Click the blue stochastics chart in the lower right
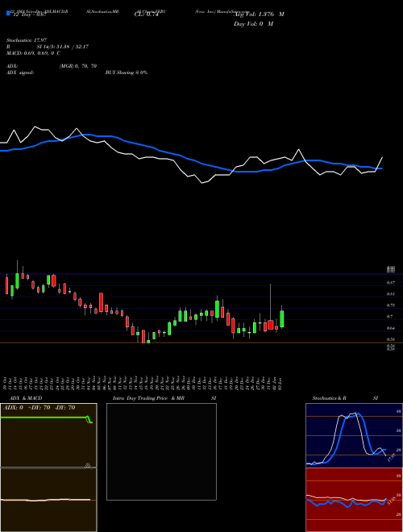 pos(354,435)
